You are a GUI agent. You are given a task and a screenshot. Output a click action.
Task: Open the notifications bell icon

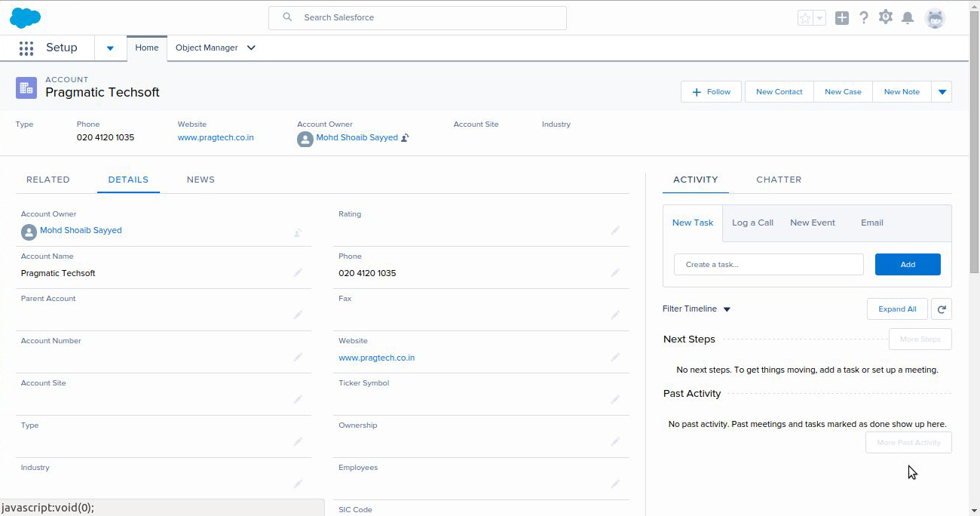908,18
